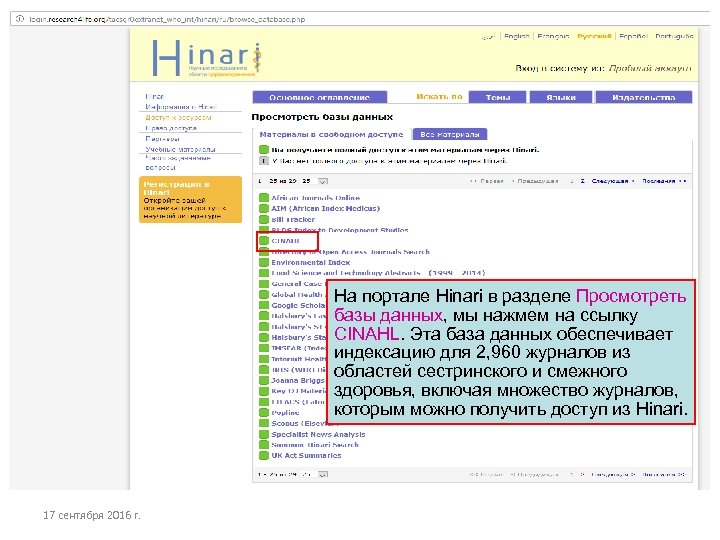Open Право доступа in sidebar

[171, 128]
